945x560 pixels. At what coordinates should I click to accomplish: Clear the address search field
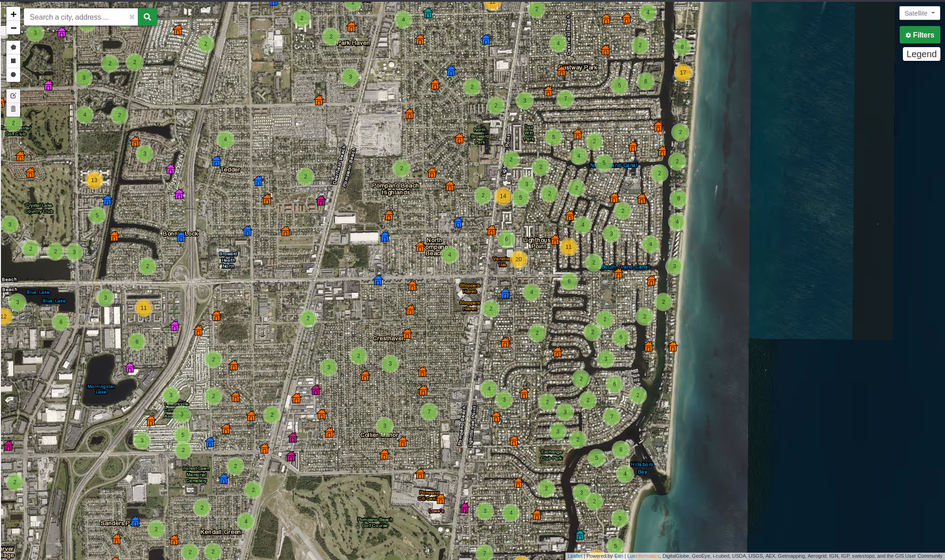coord(132,17)
